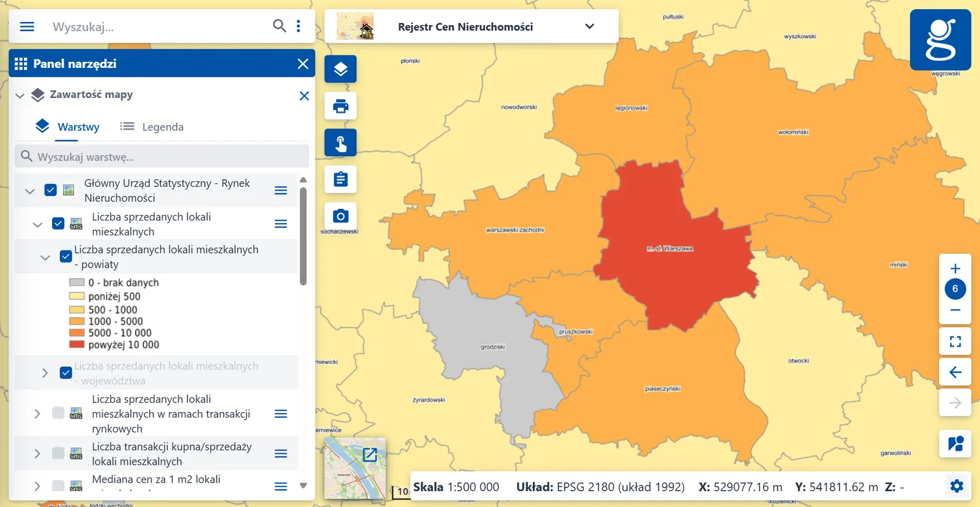This screenshot has height=507, width=980.
Task: Open the clipboard report tool
Action: (x=341, y=179)
